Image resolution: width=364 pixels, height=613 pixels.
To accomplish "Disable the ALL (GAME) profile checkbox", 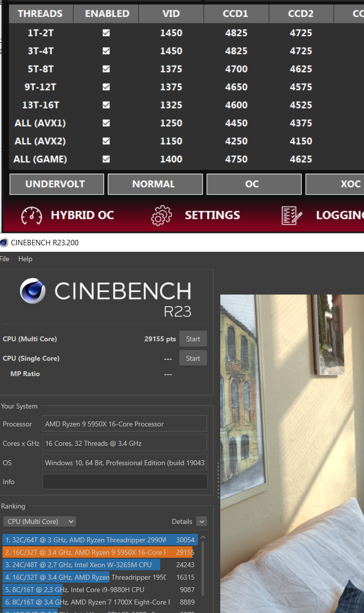I will coord(106,159).
